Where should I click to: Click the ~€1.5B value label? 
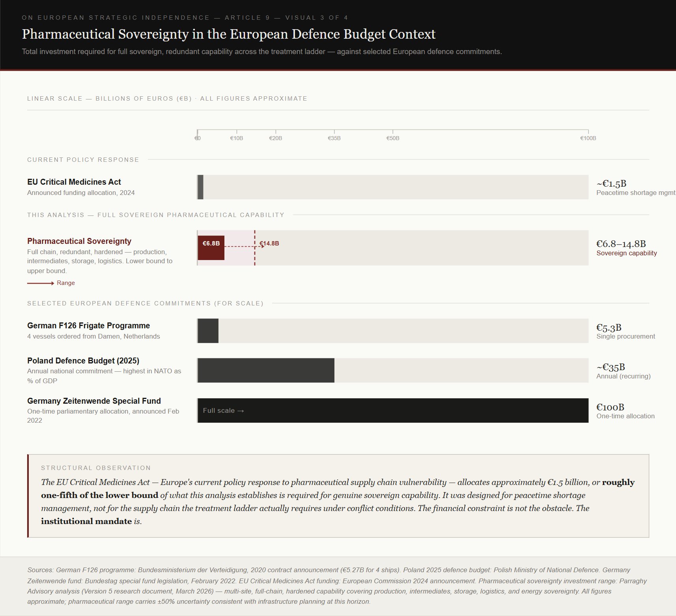[x=611, y=183]
